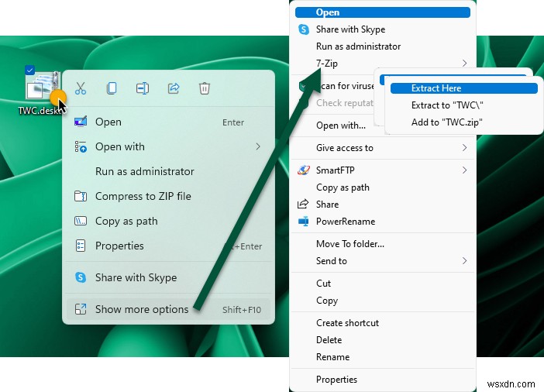Click the Open with app list icon

tap(81, 146)
